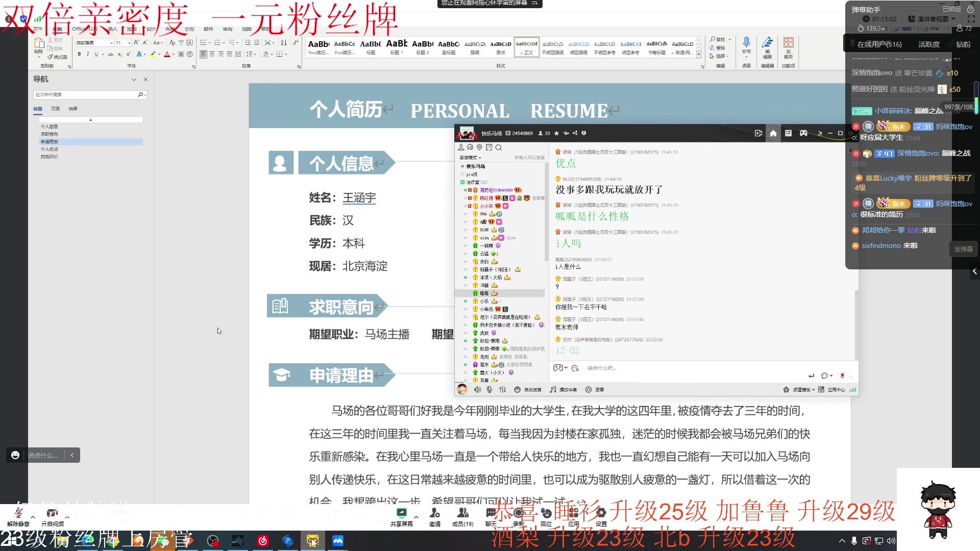Click the 发弹幕 send button

click(964, 249)
